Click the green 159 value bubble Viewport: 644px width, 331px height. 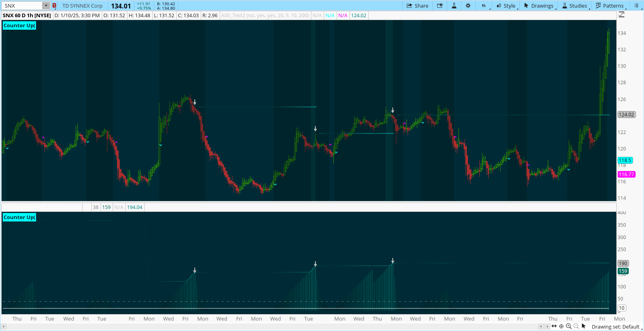[x=623, y=271]
